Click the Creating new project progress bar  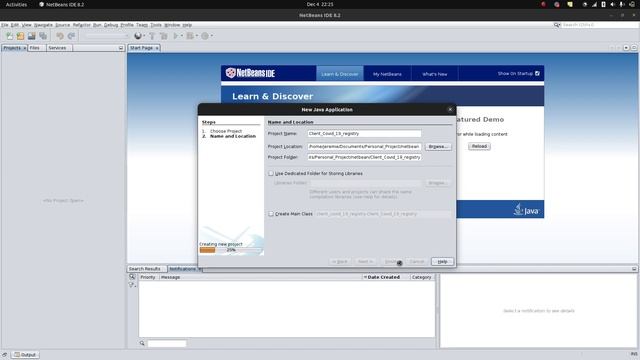[230, 250]
